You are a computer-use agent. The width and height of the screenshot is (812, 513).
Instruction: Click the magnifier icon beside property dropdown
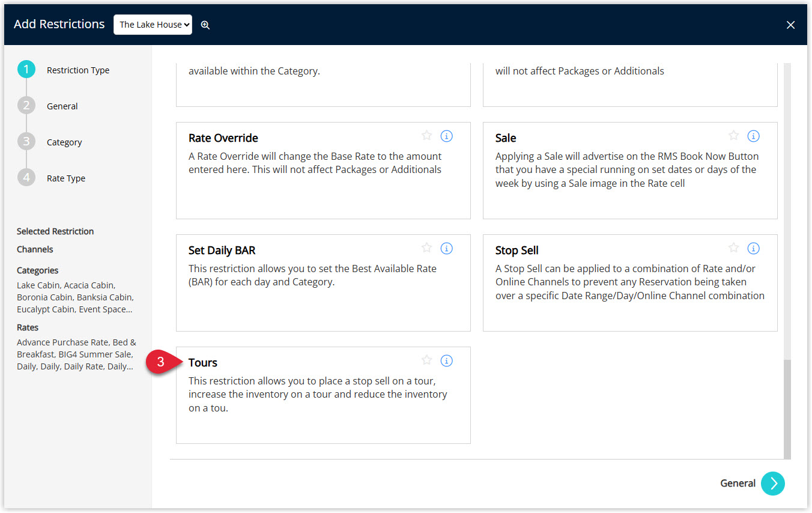[x=205, y=25]
